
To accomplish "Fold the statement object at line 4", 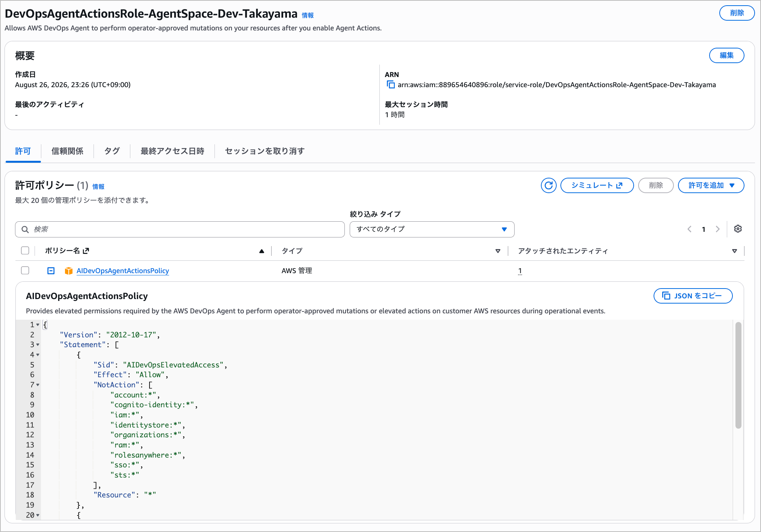I will coord(38,355).
